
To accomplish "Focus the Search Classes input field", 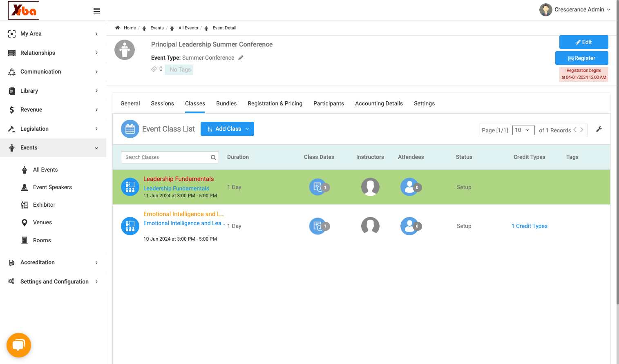I will tap(170, 157).
